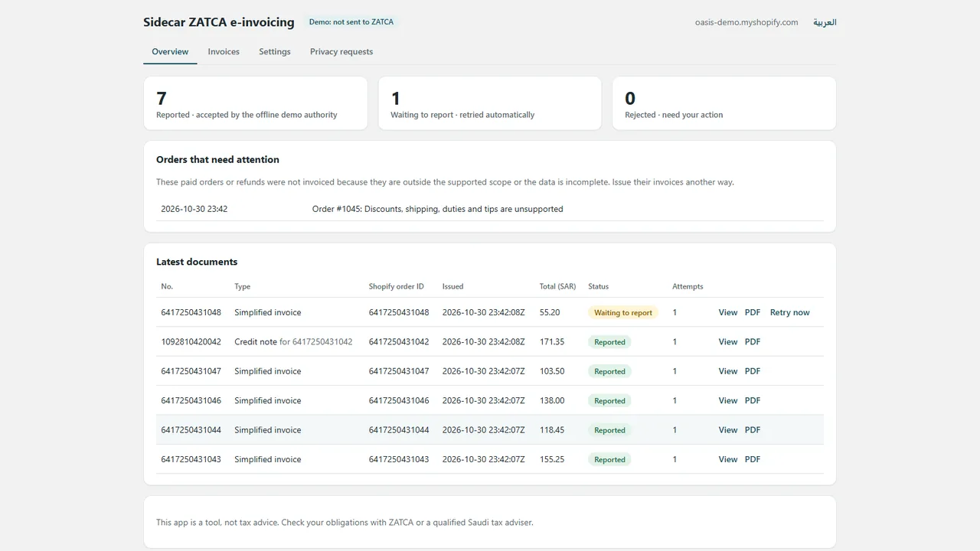Click Reported badge in the 155.25 row
This screenshot has width=980, height=551.
coord(609,459)
